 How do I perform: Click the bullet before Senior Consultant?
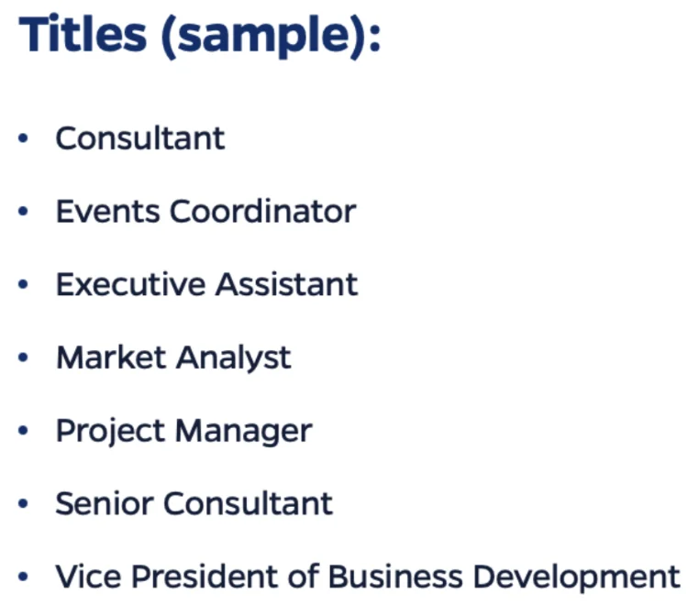24,504
